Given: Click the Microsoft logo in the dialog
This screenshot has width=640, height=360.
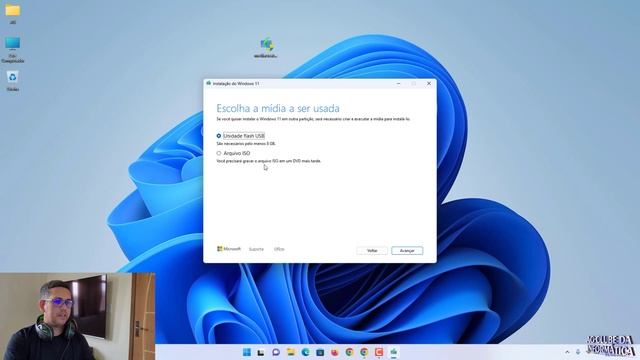Looking at the screenshot, I should 229,249.
